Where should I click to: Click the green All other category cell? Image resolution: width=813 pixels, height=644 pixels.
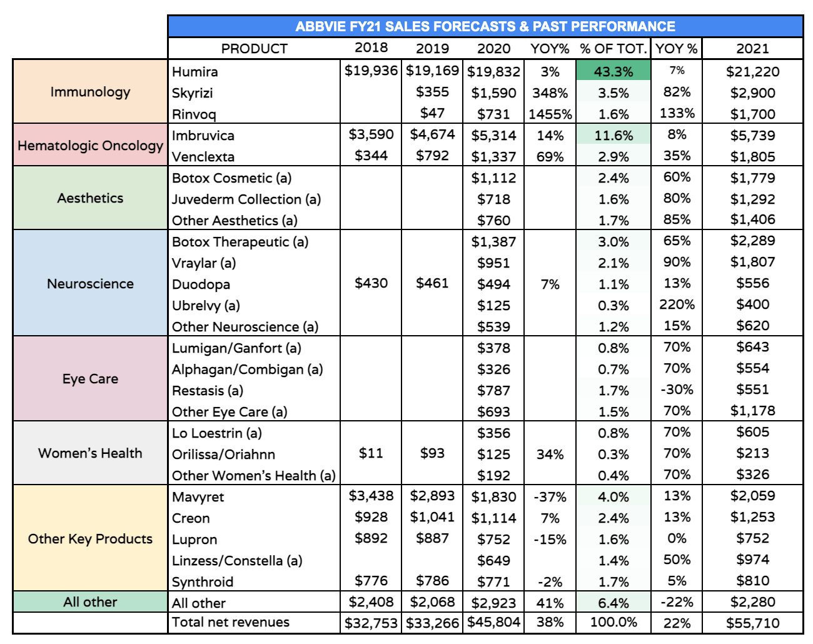coord(90,602)
